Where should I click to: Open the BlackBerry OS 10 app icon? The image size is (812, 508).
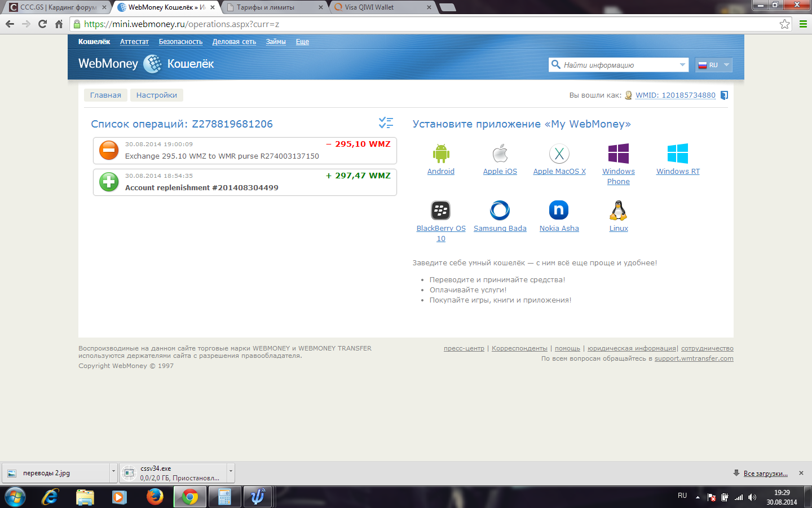441,211
